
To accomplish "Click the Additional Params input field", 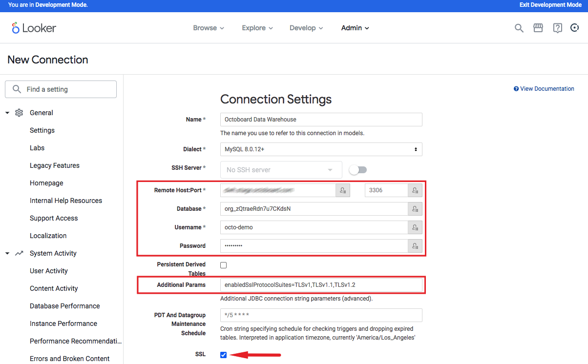I will (321, 284).
